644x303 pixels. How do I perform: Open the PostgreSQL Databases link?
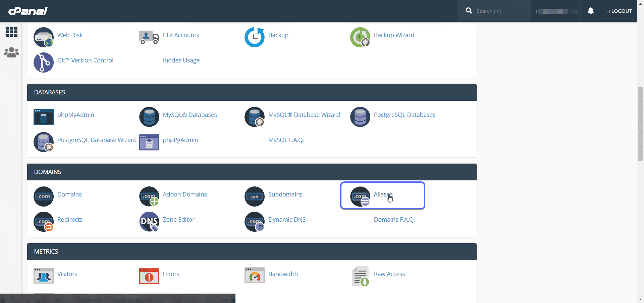[405, 115]
